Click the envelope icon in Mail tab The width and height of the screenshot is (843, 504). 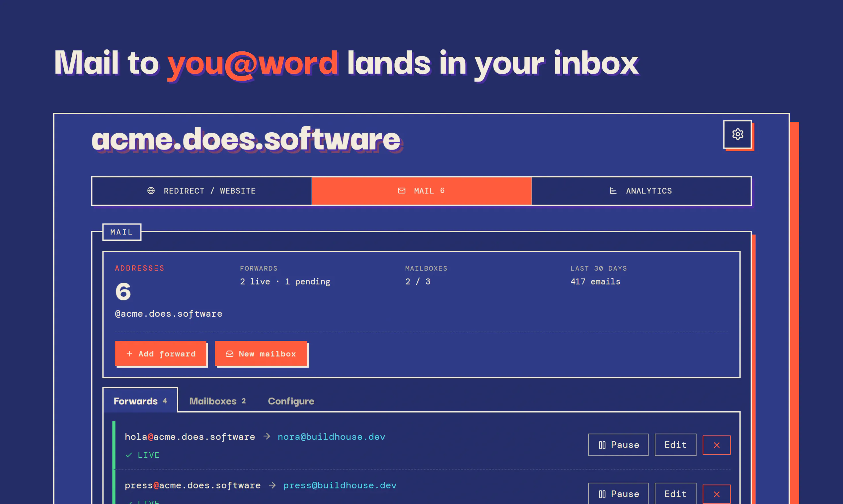point(402,191)
